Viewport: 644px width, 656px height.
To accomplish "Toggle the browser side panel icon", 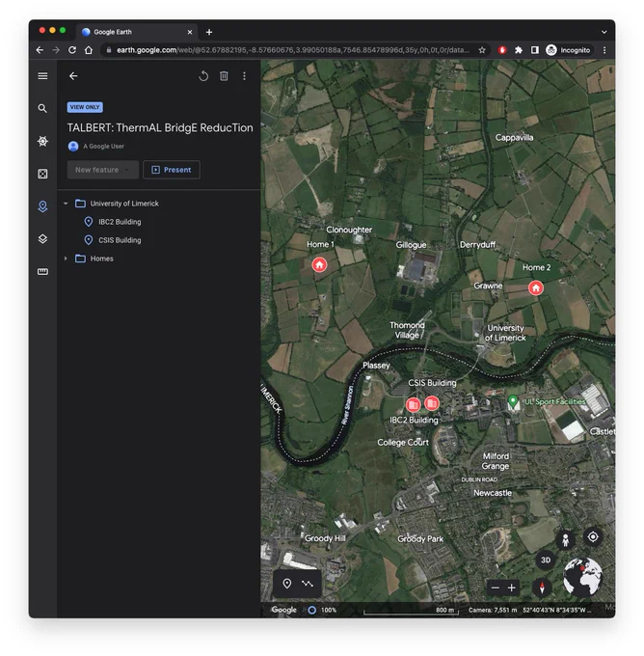I will coord(535,50).
